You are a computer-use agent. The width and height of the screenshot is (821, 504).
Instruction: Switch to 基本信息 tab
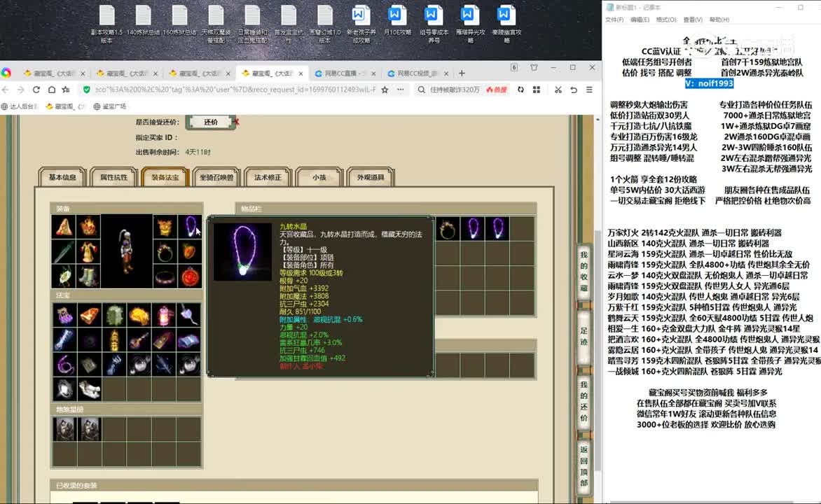[x=62, y=177]
